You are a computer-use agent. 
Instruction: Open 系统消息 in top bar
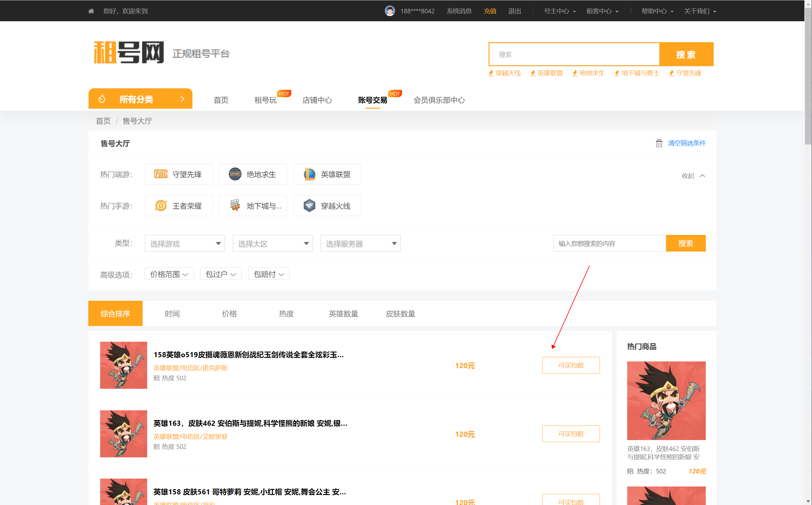click(459, 11)
